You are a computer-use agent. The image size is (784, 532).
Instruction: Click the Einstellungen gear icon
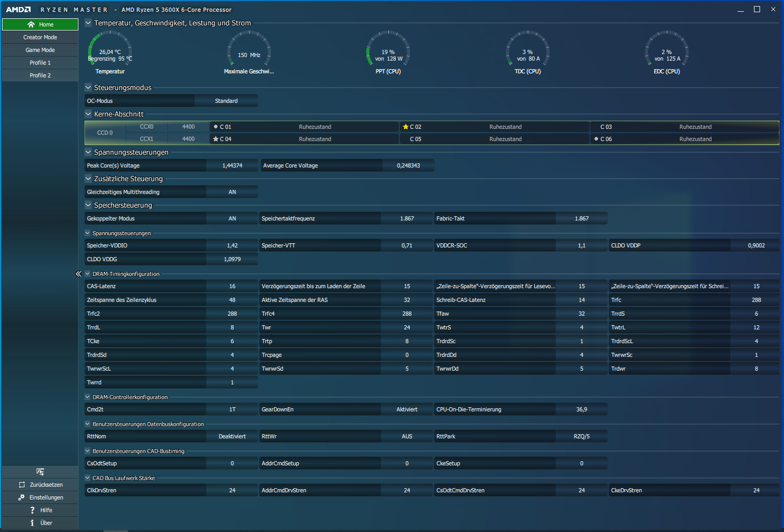(x=21, y=497)
